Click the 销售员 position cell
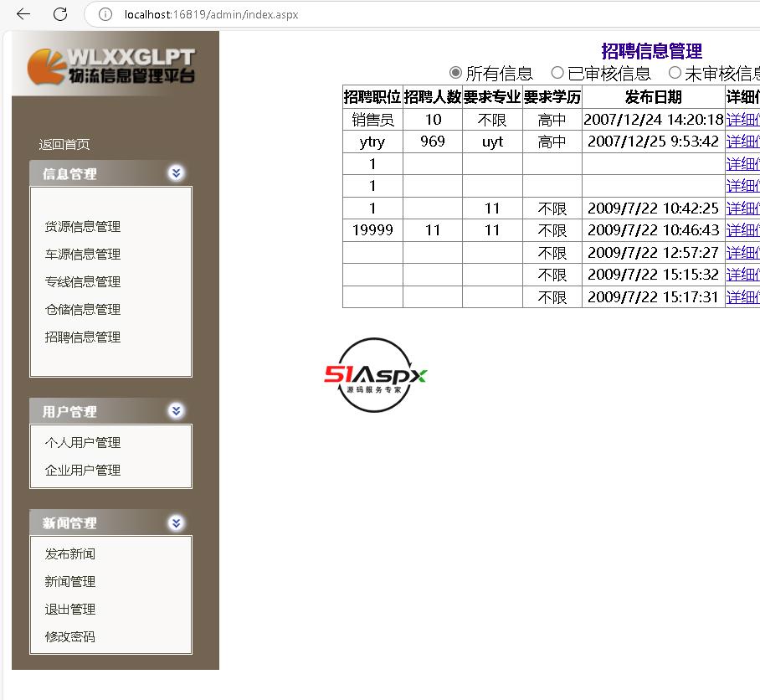 coord(372,120)
